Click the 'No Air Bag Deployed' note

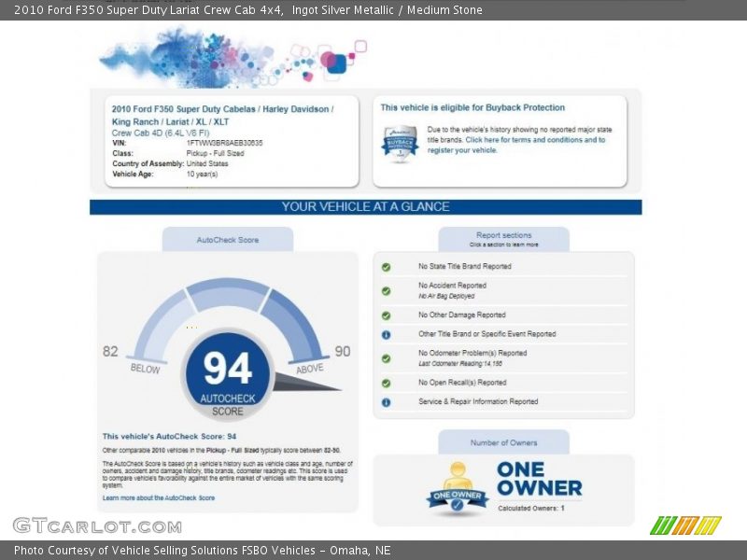click(446, 296)
